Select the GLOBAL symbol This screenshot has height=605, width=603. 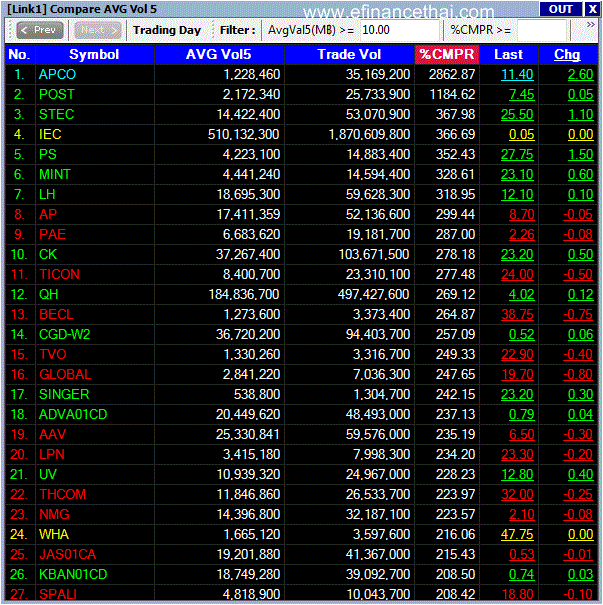pos(65,374)
